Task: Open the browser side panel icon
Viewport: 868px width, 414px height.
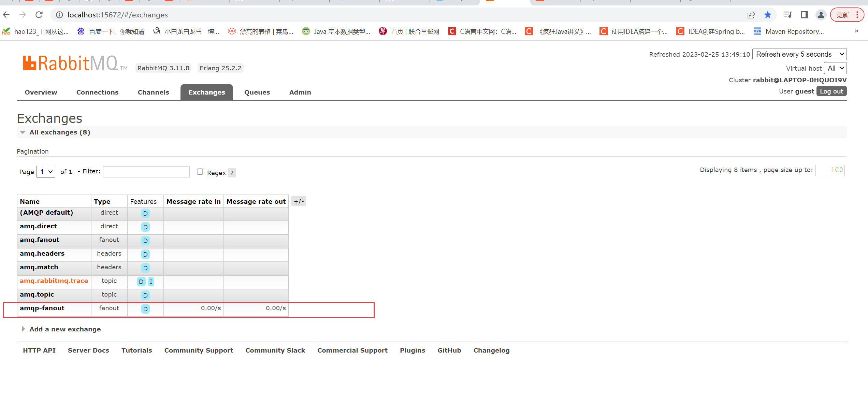Action: 804,15
